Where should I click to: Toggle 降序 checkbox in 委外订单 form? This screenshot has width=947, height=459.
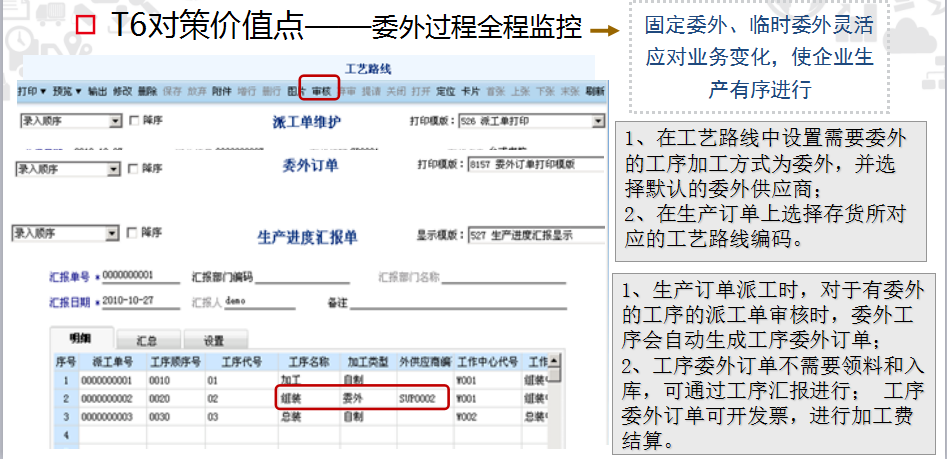pos(133,169)
